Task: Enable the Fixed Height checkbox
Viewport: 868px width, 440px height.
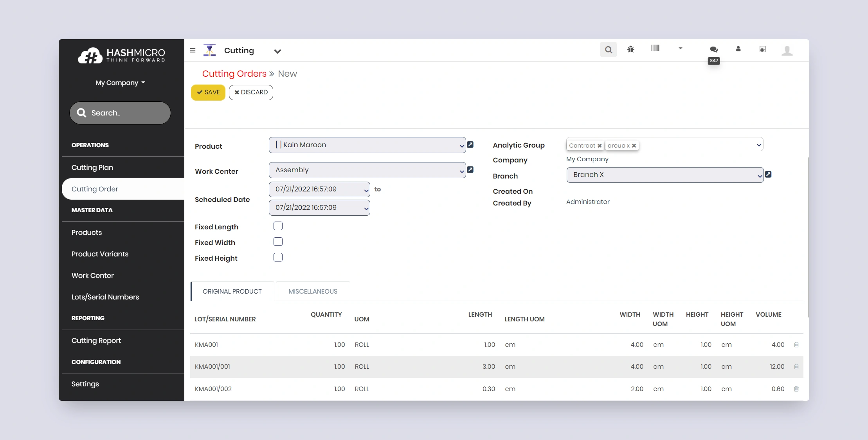Action: point(278,258)
